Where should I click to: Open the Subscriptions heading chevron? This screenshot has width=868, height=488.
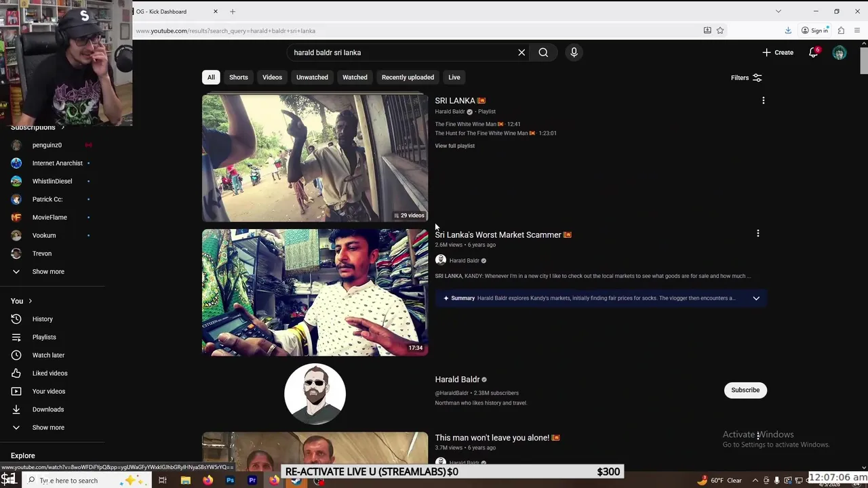pos(62,127)
